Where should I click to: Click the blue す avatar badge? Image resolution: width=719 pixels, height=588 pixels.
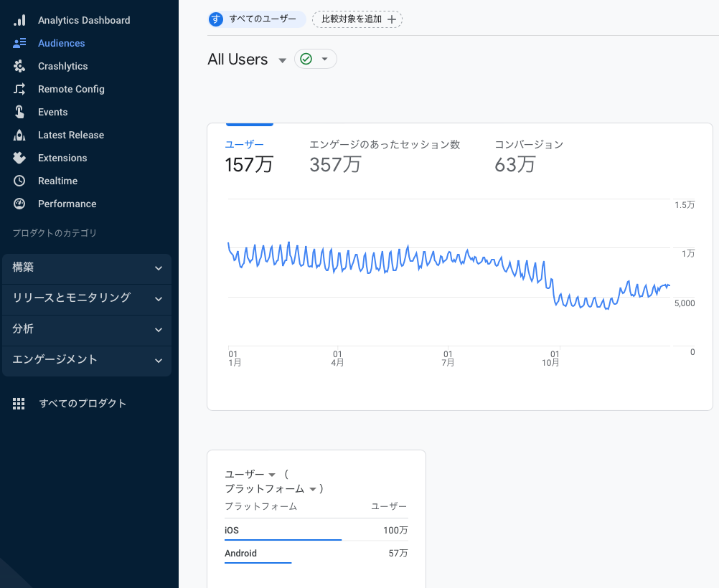click(x=215, y=19)
